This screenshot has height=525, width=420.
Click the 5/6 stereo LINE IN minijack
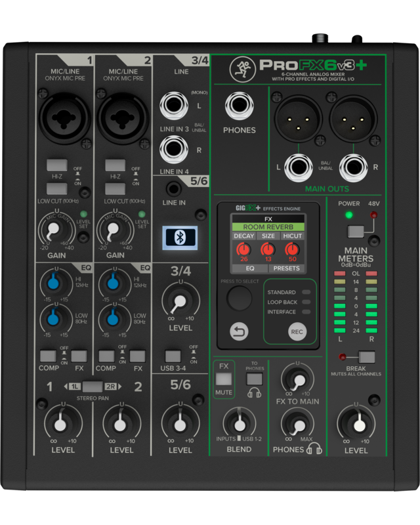[173, 189]
